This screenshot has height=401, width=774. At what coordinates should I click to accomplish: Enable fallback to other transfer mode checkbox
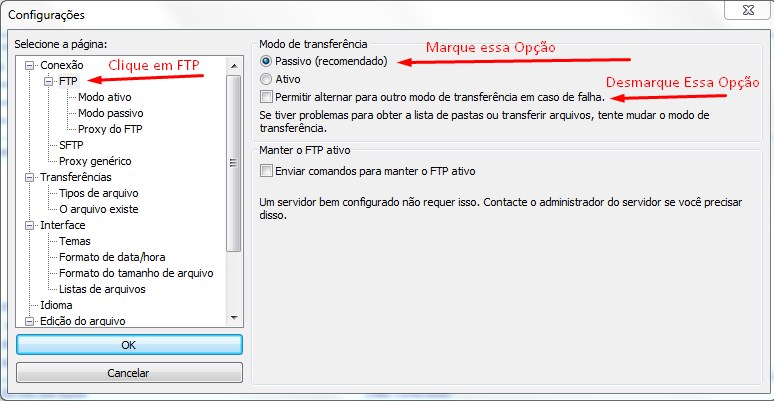(266, 97)
